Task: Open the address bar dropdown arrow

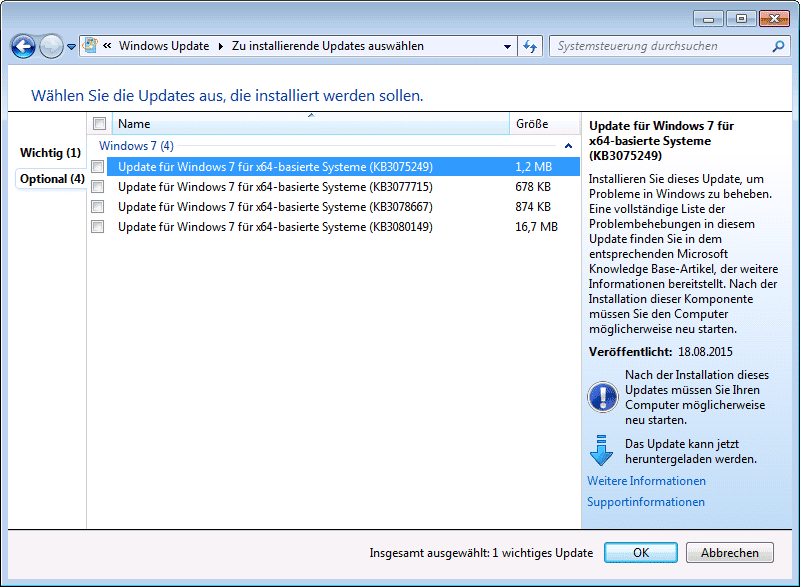Action: pyautogui.click(x=507, y=46)
